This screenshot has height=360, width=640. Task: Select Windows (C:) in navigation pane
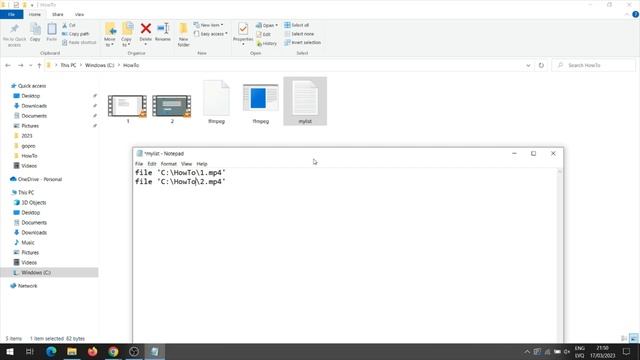36,273
